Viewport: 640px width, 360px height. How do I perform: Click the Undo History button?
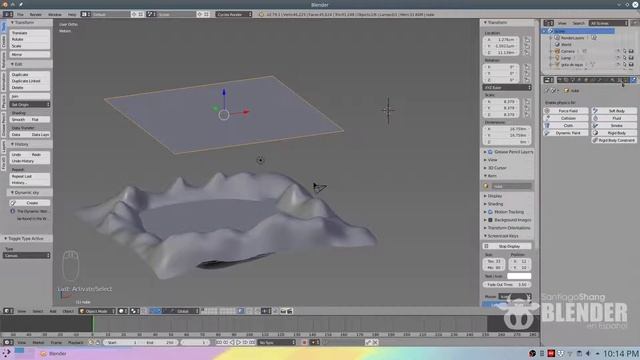(x=30, y=161)
